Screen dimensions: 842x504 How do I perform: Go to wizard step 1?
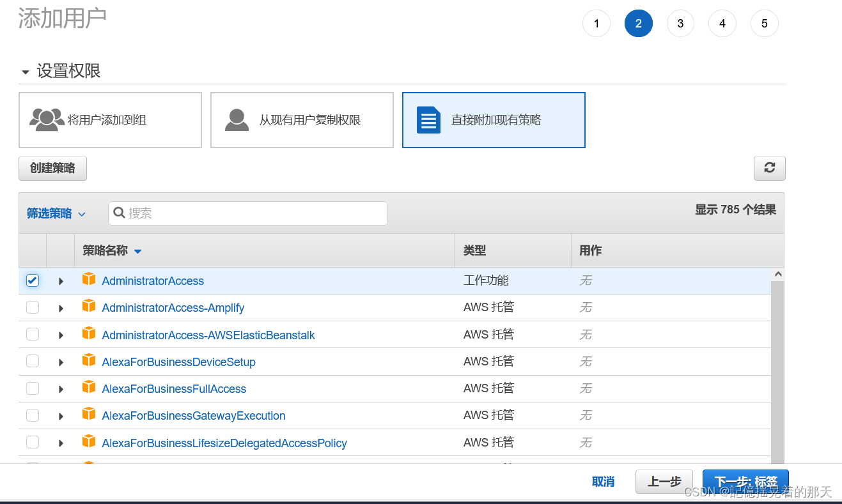tap(596, 24)
